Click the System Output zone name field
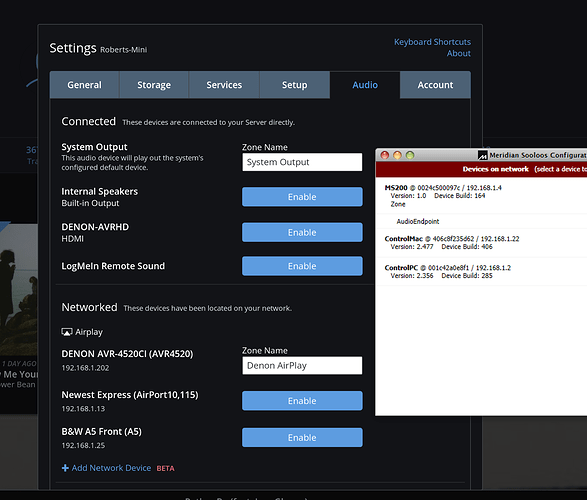The width and height of the screenshot is (587, 500). coord(302,162)
